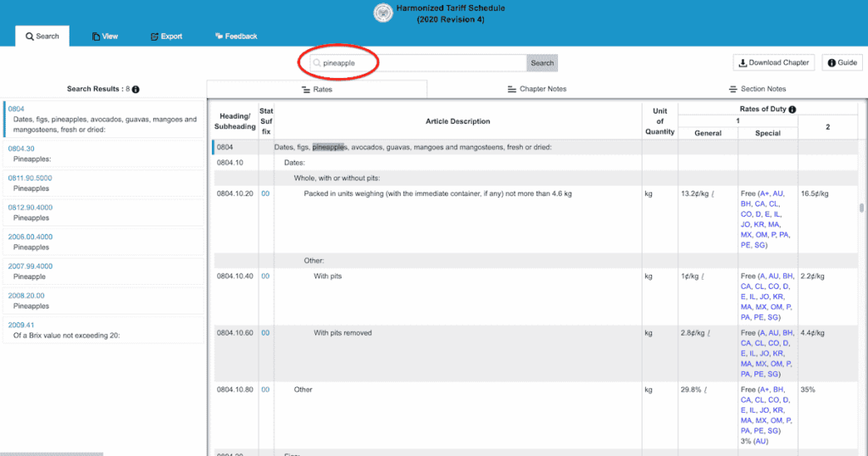Viewport: 868px width, 456px height.
Task: Open the Chapter Notes tab
Action: 537,89
